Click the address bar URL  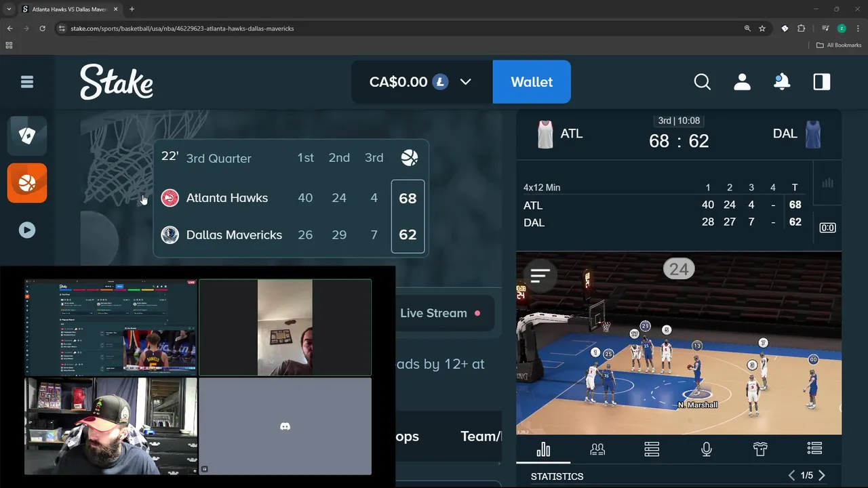tap(182, 28)
